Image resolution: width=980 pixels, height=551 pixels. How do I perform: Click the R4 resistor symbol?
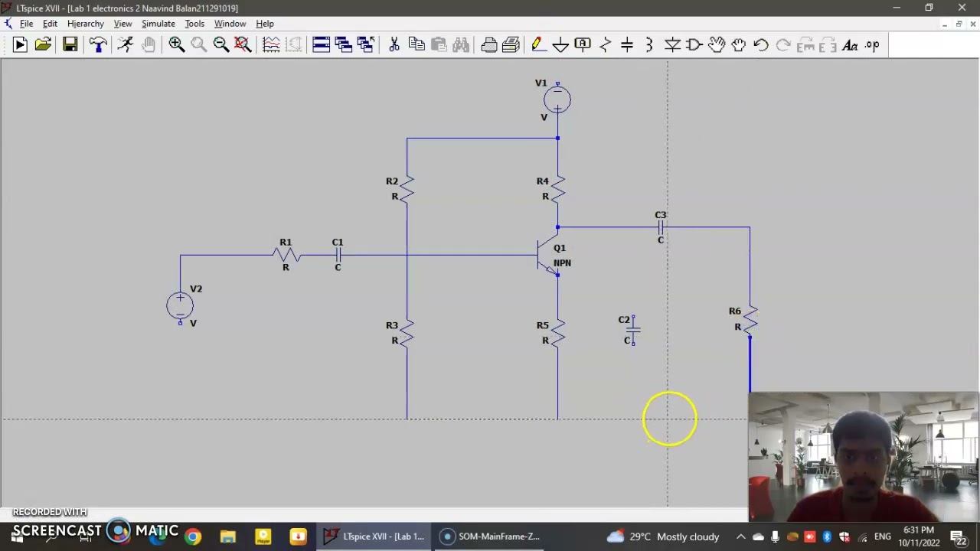click(557, 188)
